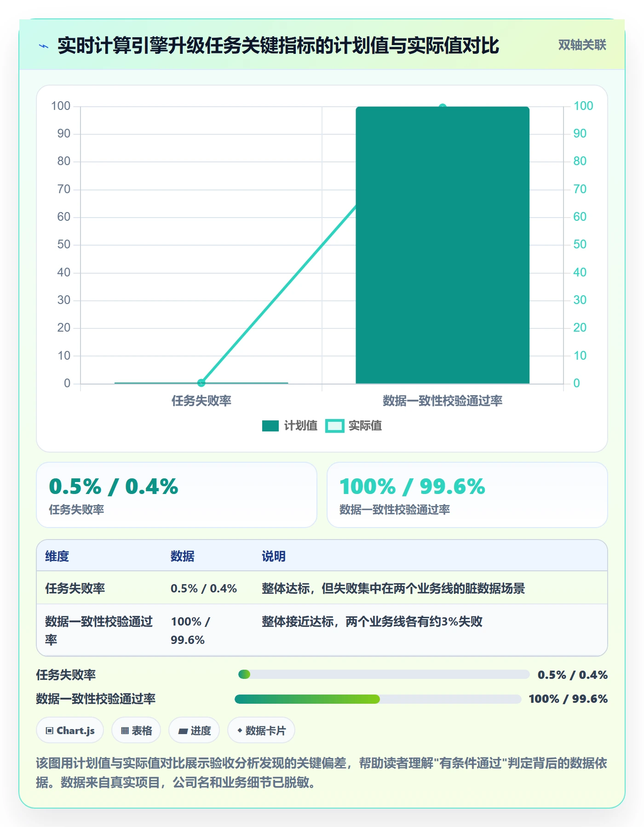Click the 计划值 legend label
Screen dimensions: 644x827
[300, 425]
